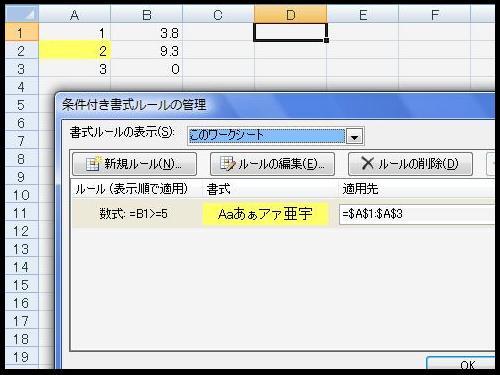Image resolution: width=500 pixels, height=375 pixels.
Task: Select the rule row 数式: =B1>=5
Action: pos(283,214)
